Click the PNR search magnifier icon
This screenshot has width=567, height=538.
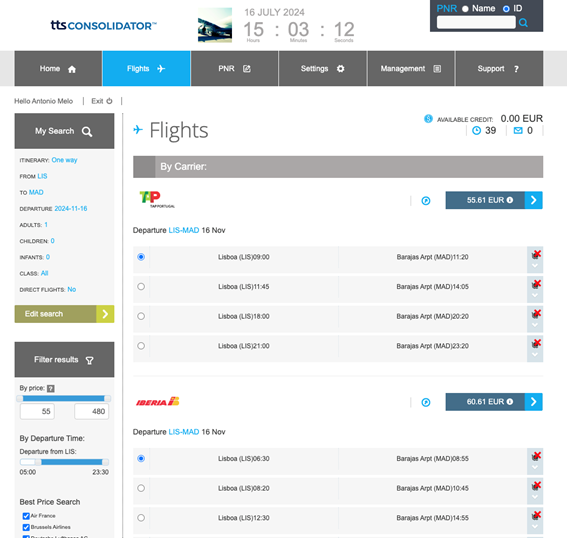pyautogui.click(x=523, y=23)
